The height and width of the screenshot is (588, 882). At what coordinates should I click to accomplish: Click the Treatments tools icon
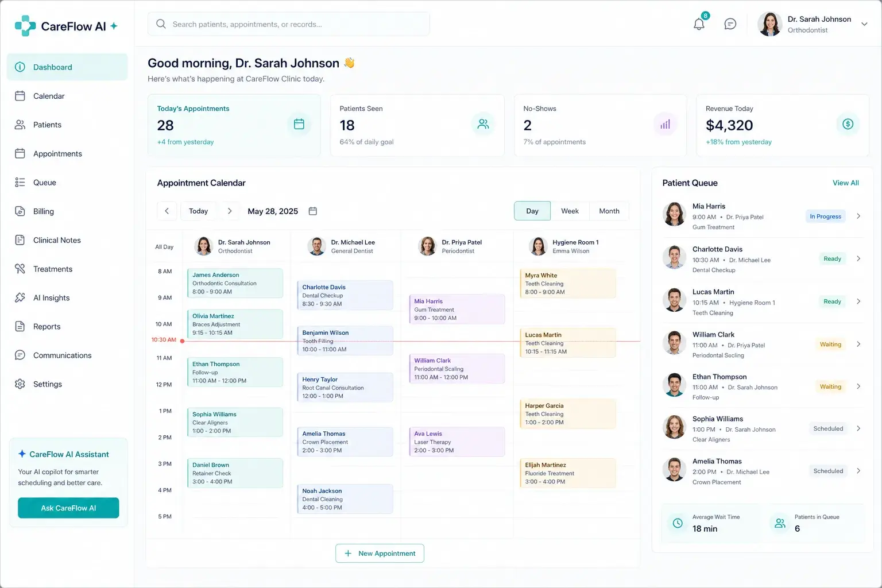[x=20, y=269]
